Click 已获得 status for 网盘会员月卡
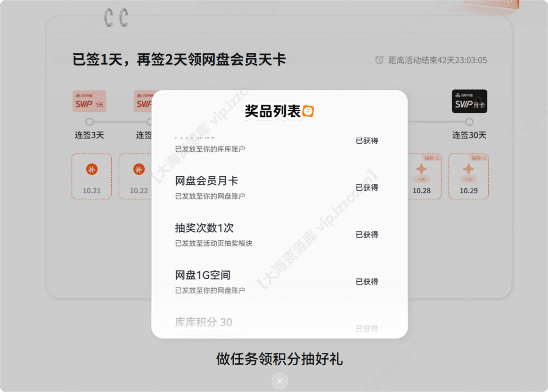 click(x=367, y=188)
